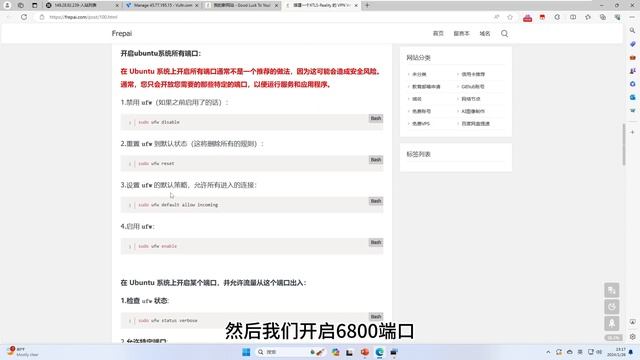The image size is (640, 360).
Task: Open the 域名 nav menu item
Action: (x=484, y=33)
